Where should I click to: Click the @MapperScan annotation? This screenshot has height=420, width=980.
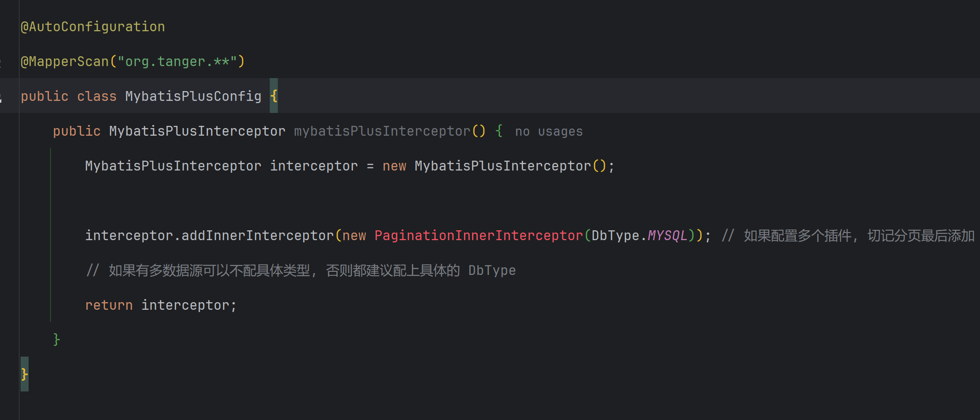point(66,61)
